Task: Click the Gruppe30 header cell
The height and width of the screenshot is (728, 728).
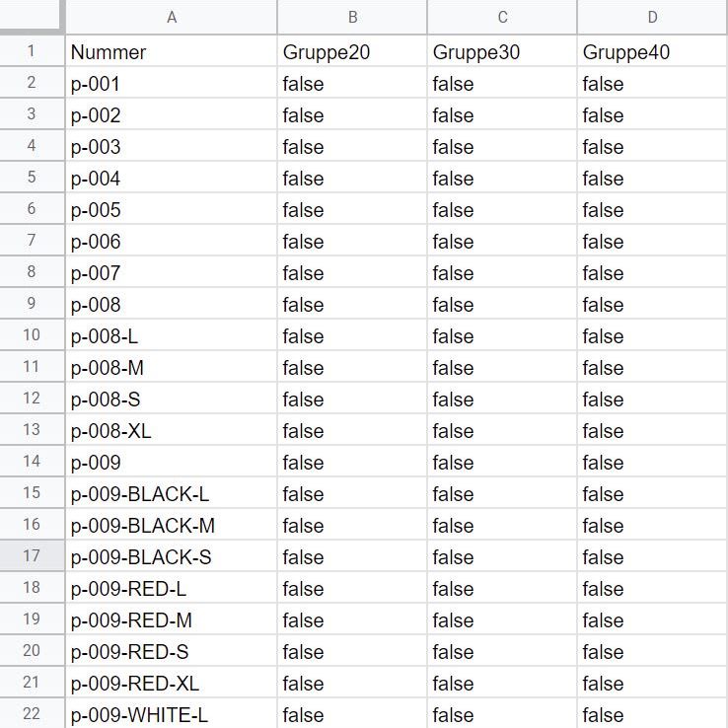Action: [x=502, y=51]
